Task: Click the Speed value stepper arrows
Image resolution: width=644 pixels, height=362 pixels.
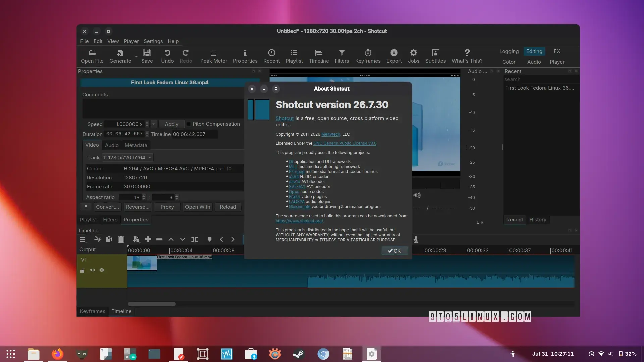Action: 147,124
